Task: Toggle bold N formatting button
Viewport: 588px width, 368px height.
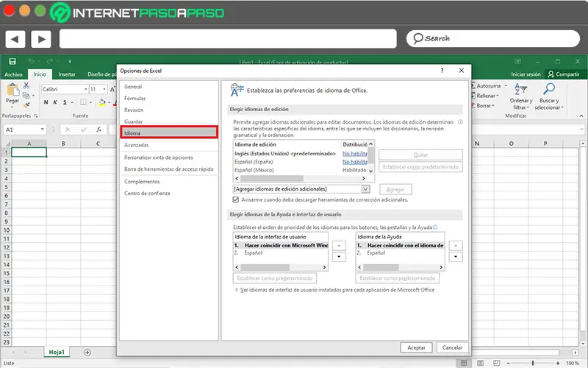Action: coord(46,102)
